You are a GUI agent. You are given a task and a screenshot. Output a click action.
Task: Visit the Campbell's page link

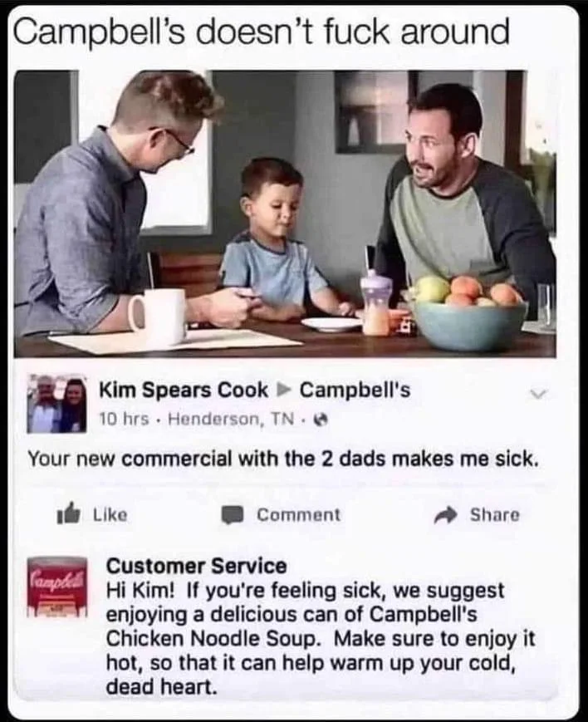tap(355, 390)
